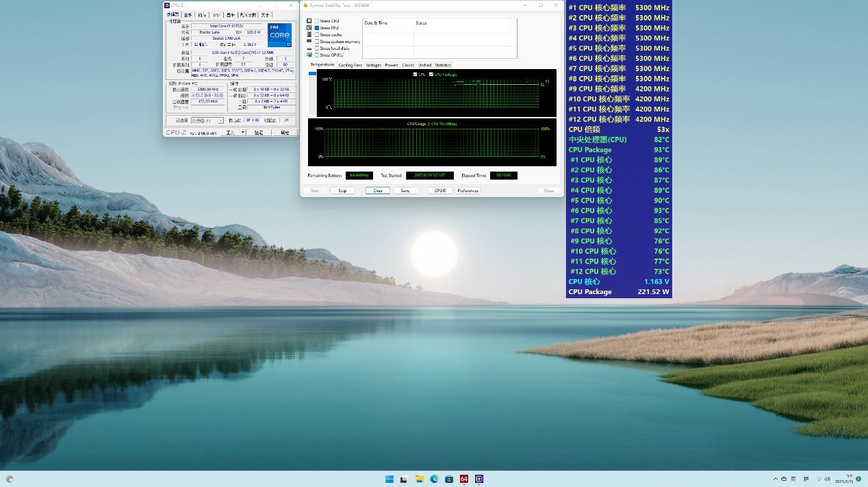Open the CPU-Z app from the taskbar
This screenshot has width=868, height=487.
(479, 479)
